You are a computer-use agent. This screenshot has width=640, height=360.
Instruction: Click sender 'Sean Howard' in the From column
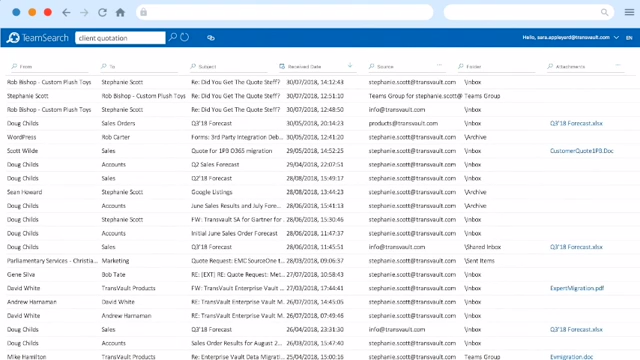pos(24,192)
